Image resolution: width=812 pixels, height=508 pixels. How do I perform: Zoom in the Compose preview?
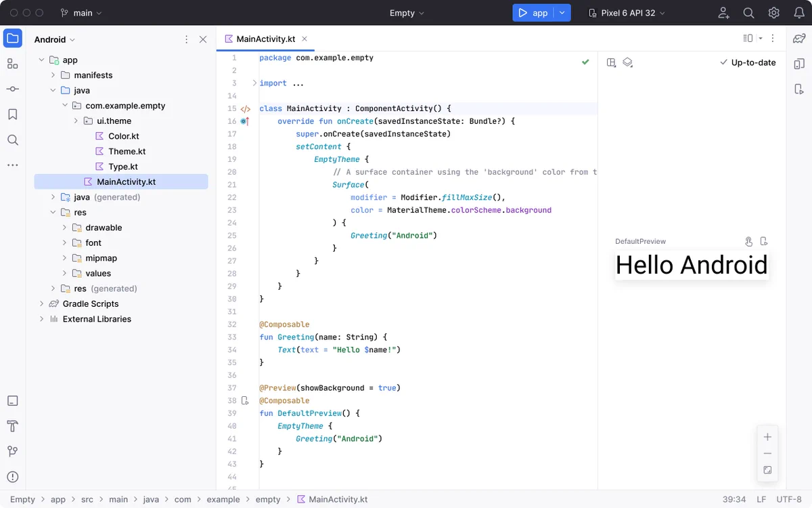pos(767,437)
